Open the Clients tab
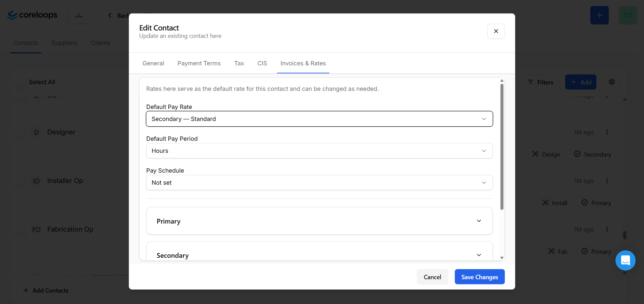Viewport: 644px width, 304px height. coord(101,43)
